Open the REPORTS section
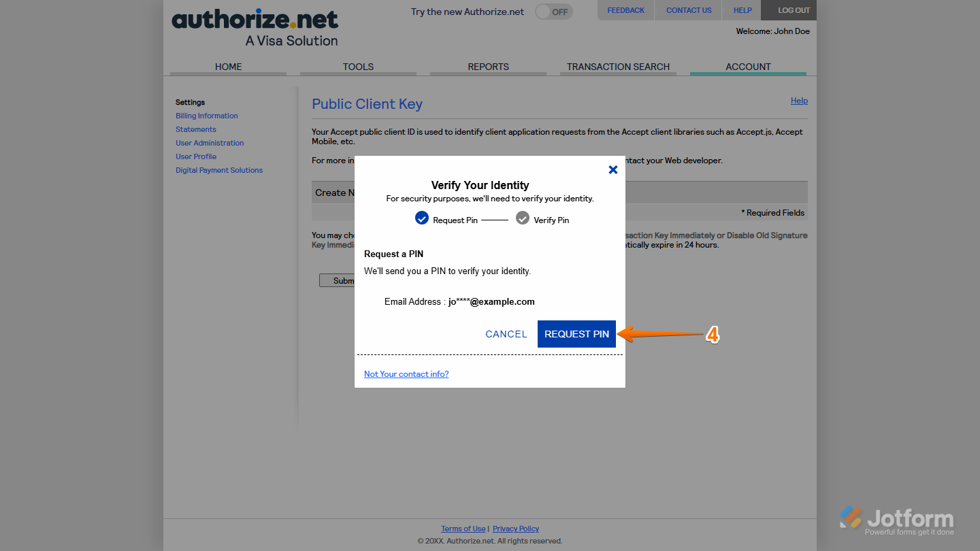 coord(488,66)
